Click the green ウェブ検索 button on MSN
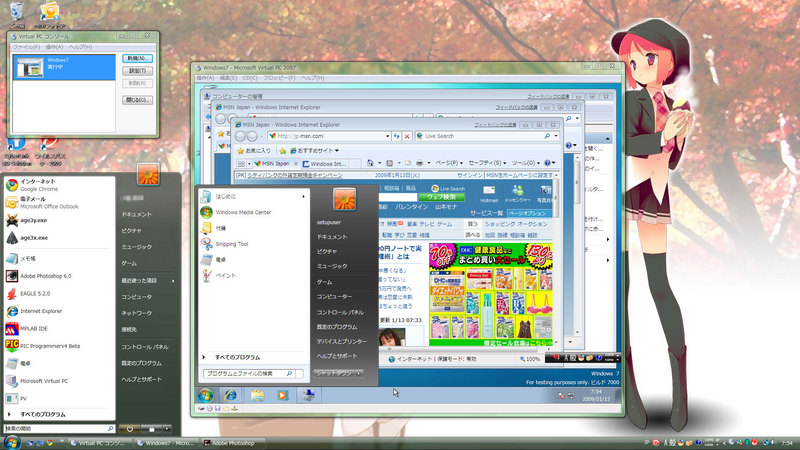This screenshot has width=800, height=450. point(441,197)
